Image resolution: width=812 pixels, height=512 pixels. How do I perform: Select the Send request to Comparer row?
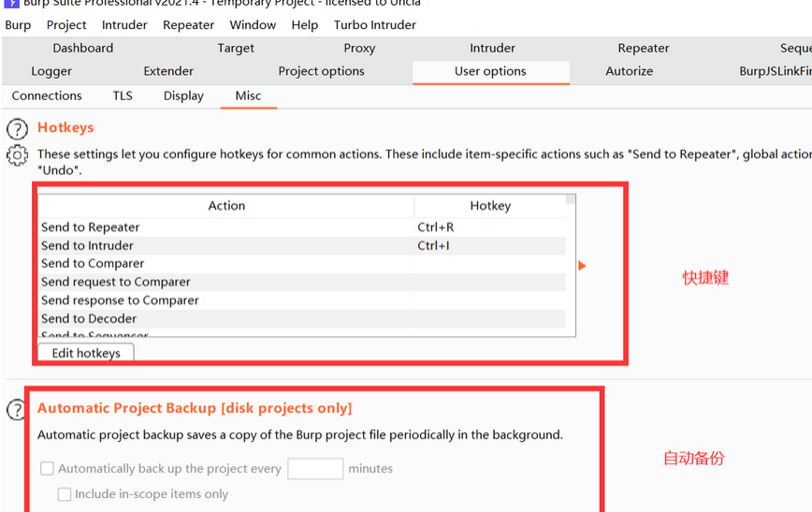[302, 282]
